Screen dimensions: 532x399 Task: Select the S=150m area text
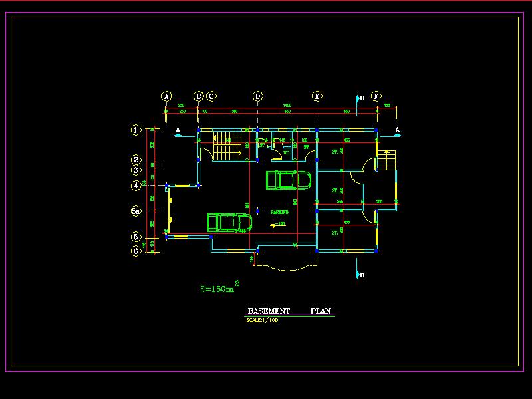click(x=217, y=289)
